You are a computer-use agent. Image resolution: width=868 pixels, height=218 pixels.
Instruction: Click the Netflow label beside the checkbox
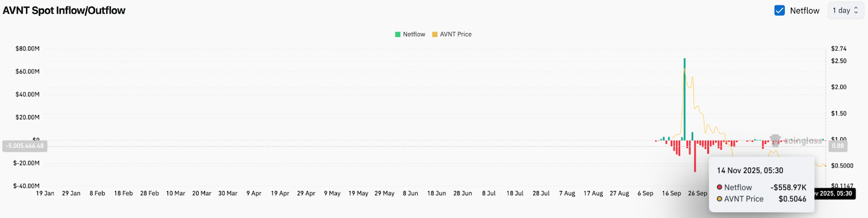point(805,10)
